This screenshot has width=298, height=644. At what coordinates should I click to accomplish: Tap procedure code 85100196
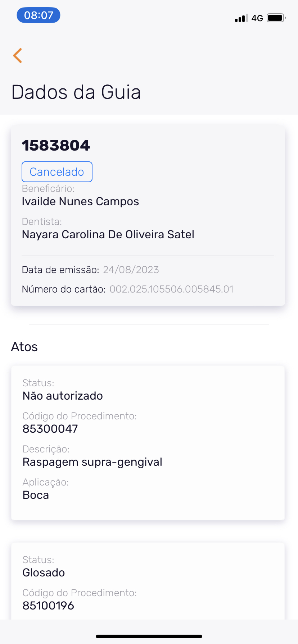coord(48,606)
